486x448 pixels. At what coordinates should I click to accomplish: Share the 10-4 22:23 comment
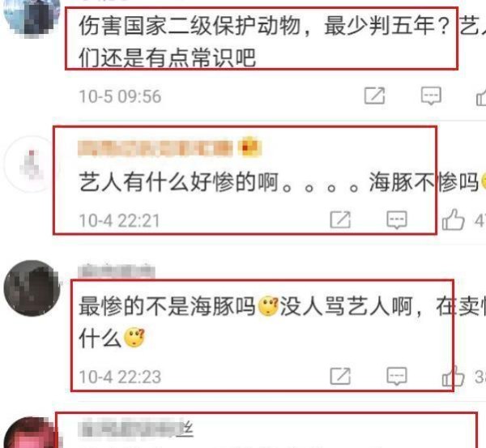coord(340,376)
